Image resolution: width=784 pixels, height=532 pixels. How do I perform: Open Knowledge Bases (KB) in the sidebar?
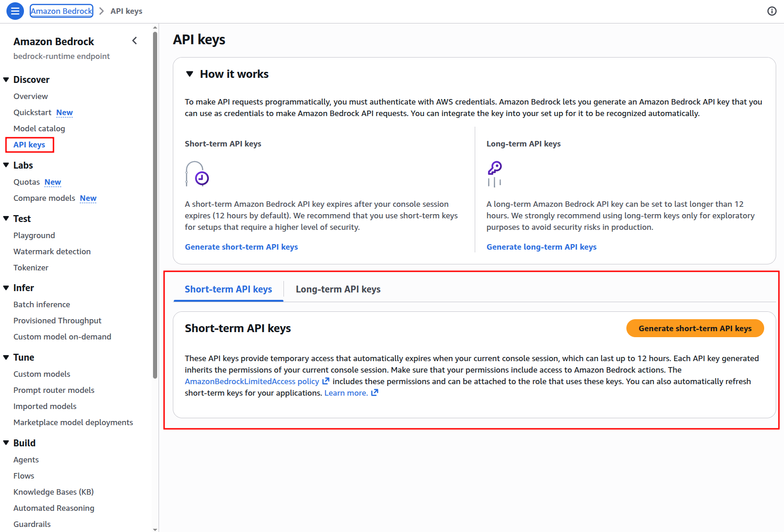tap(53, 492)
